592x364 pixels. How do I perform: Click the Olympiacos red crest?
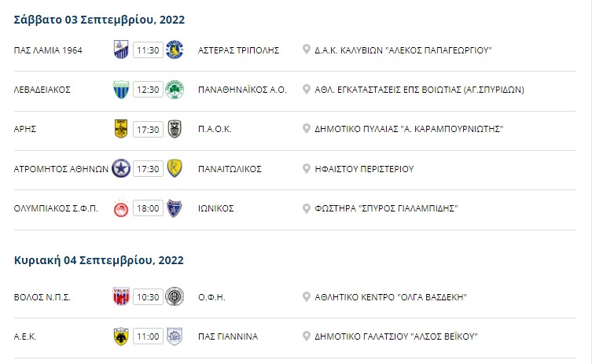pyautogui.click(x=121, y=208)
